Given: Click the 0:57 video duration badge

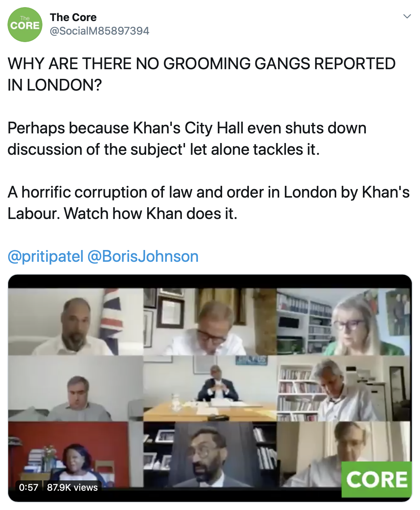Looking at the screenshot, I should (x=29, y=487).
